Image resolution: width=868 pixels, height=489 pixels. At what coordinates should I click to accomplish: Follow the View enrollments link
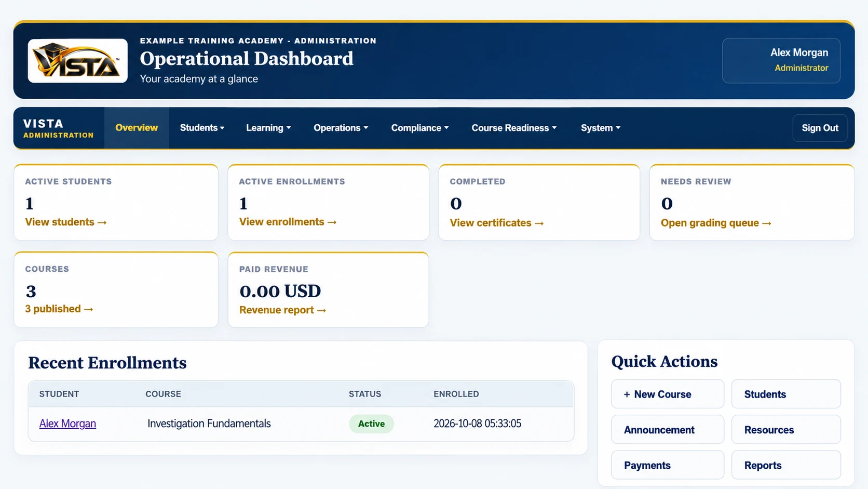288,222
